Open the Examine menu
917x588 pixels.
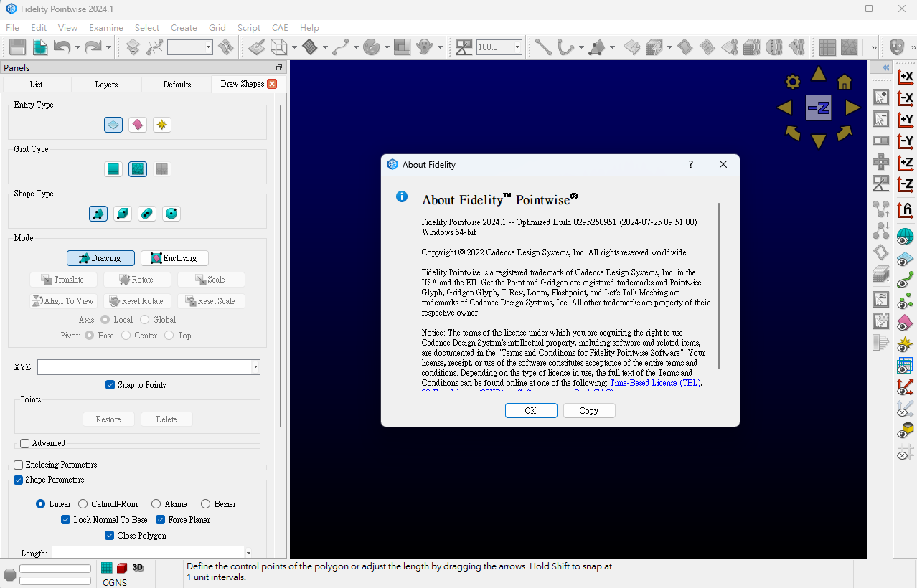(x=106, y=28)
